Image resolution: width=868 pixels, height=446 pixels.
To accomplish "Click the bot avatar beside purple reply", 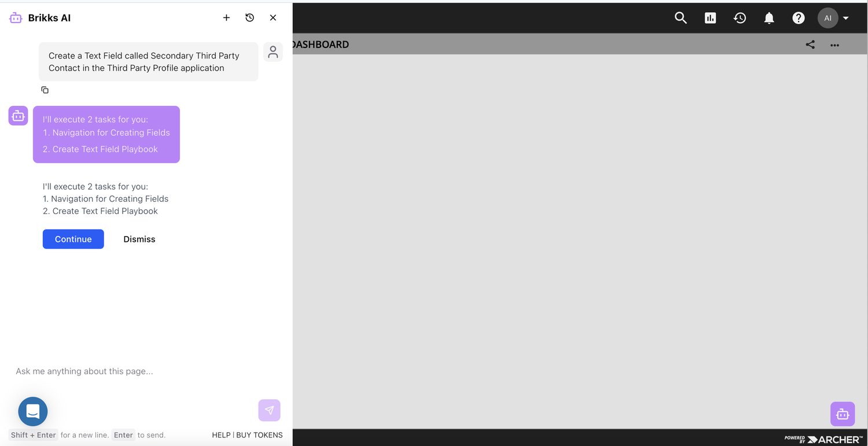I will pos(18,116).
